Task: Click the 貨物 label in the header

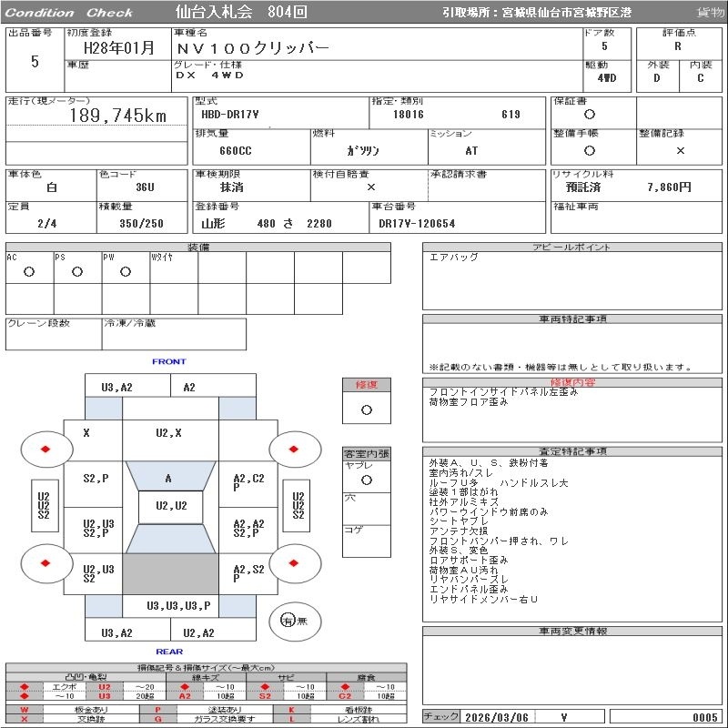Action: click(x=710, y=13)
